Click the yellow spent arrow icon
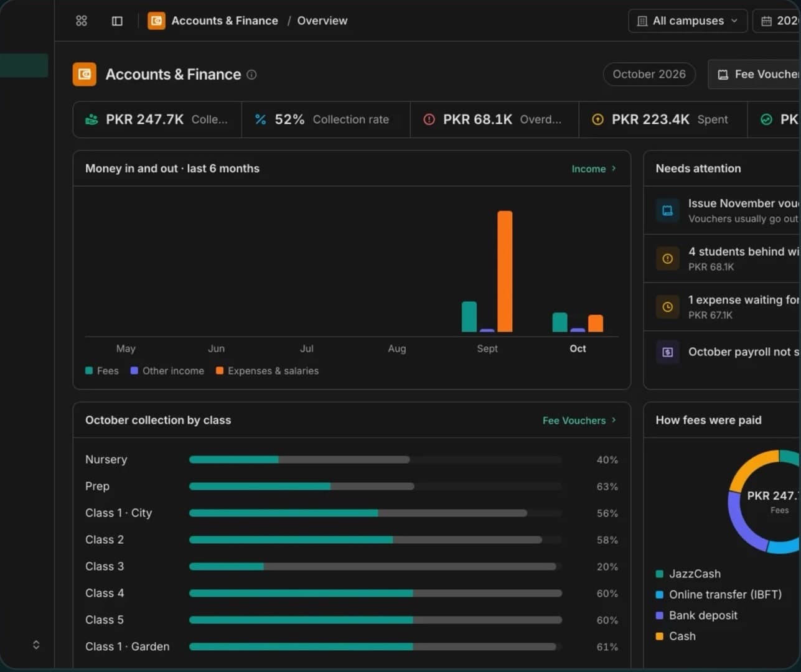This screenshot has height=672, width=801. (597, 119)
